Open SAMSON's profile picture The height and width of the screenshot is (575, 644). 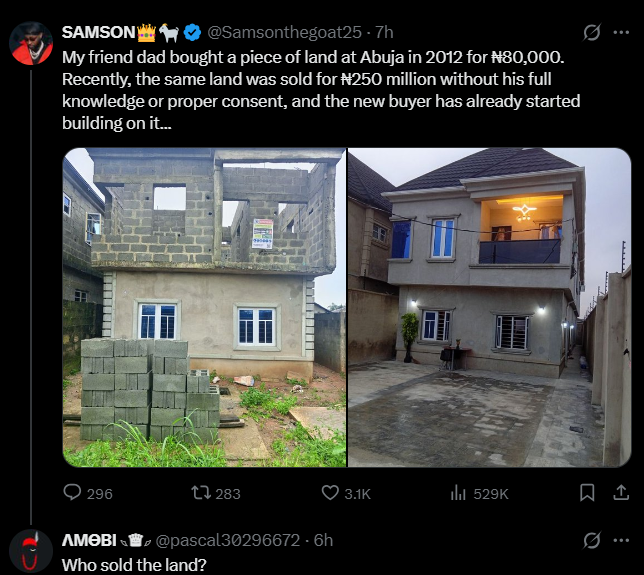31,43
